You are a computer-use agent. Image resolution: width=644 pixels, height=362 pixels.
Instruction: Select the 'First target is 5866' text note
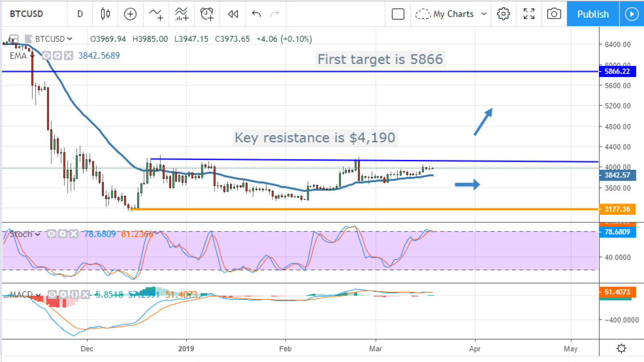click(x=380, y=60)
